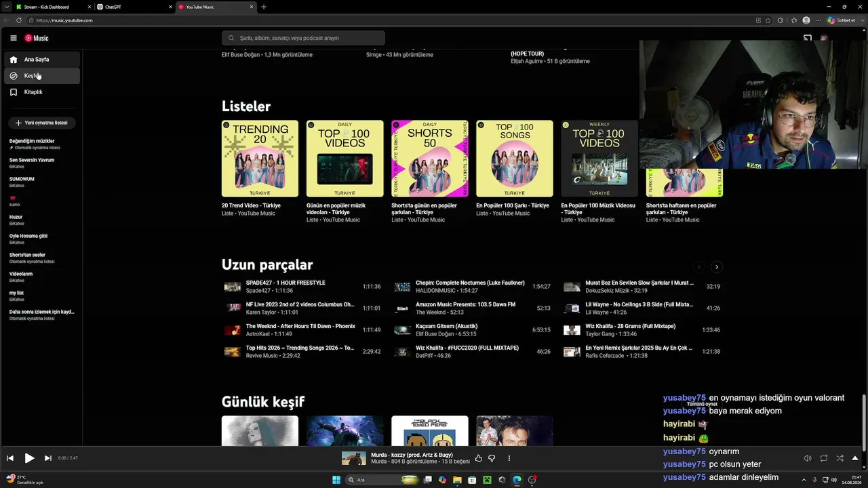Open the Windows Start menu
The width and height of the screenshot is (868, 488).
pyautogui.click(x=336, y=480)
